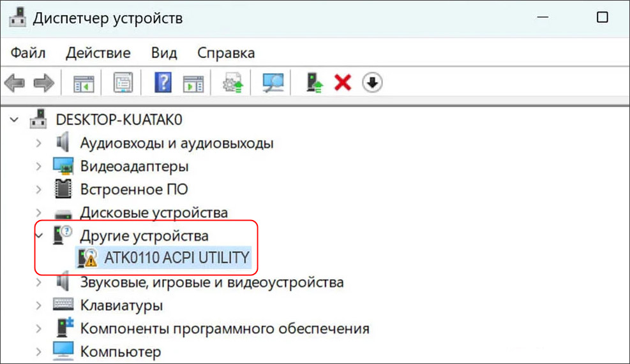Open the Файл menu
This screenshot has width=630, height=364.
pos(27,53)
